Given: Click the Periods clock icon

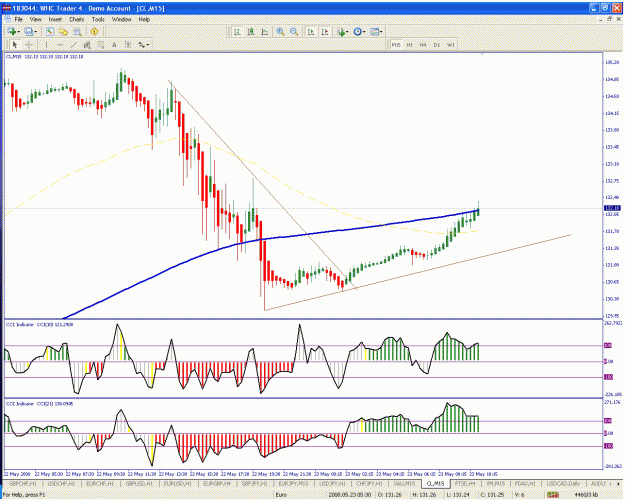Looking at the screenshot, I should 357,31.
